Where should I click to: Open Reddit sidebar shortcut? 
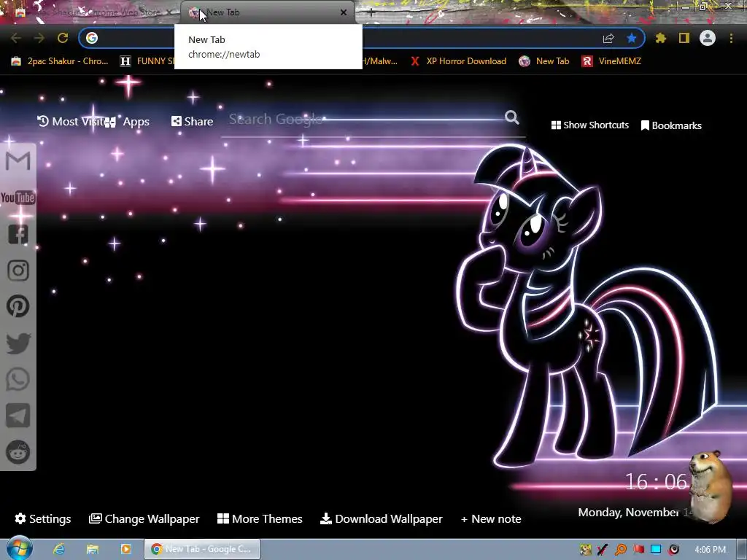point(18,452)
